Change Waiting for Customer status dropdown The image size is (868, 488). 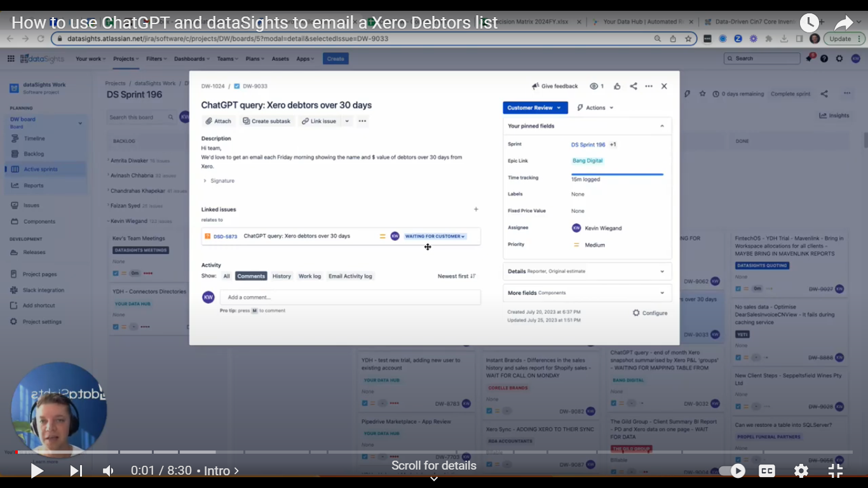435,236
